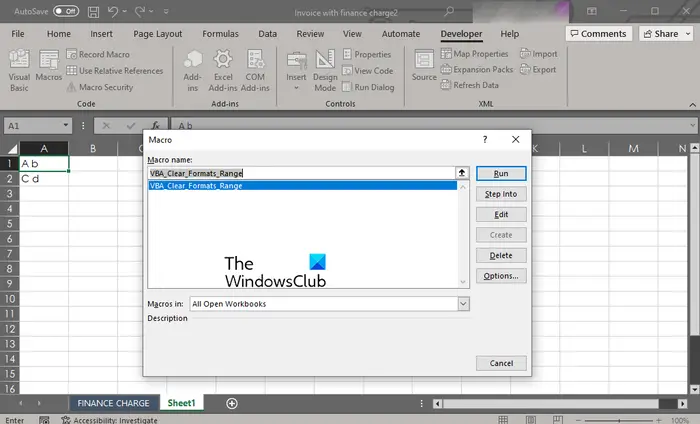
Task: Delete the selected macro
Action: coord(501,256)
